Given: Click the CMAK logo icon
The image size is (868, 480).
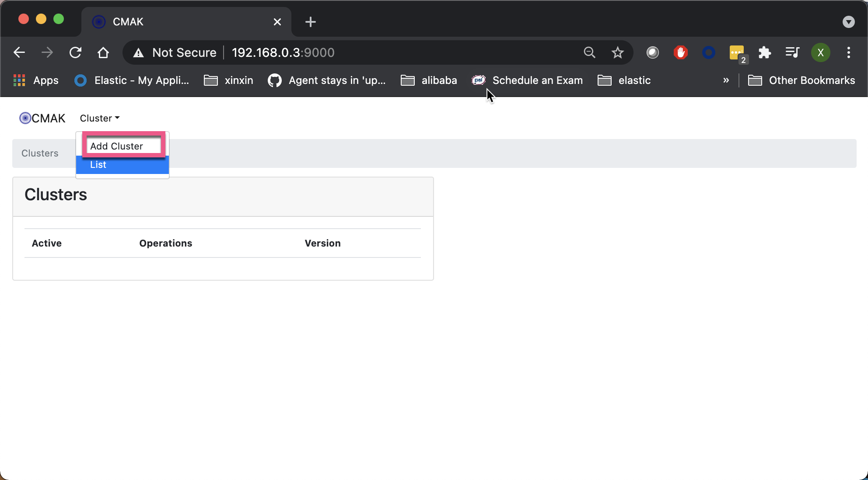Looking at the screenshot, I should tap(25, 118).
